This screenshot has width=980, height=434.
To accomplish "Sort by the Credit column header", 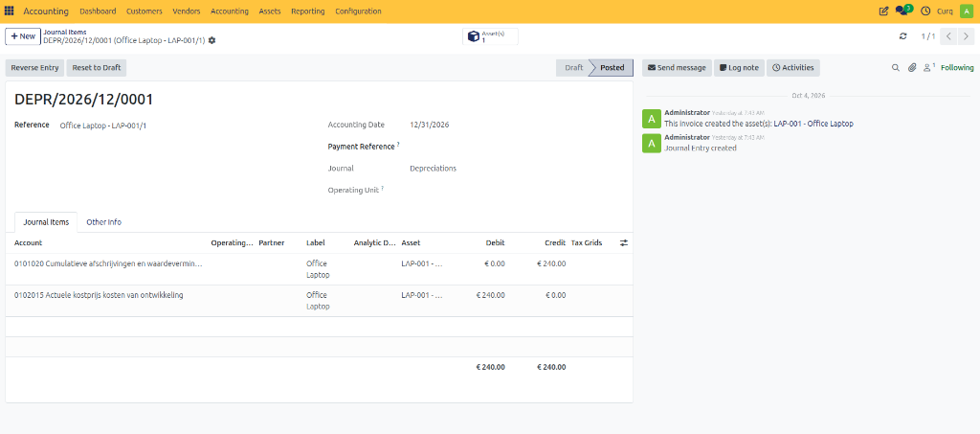I will (556, 242).
